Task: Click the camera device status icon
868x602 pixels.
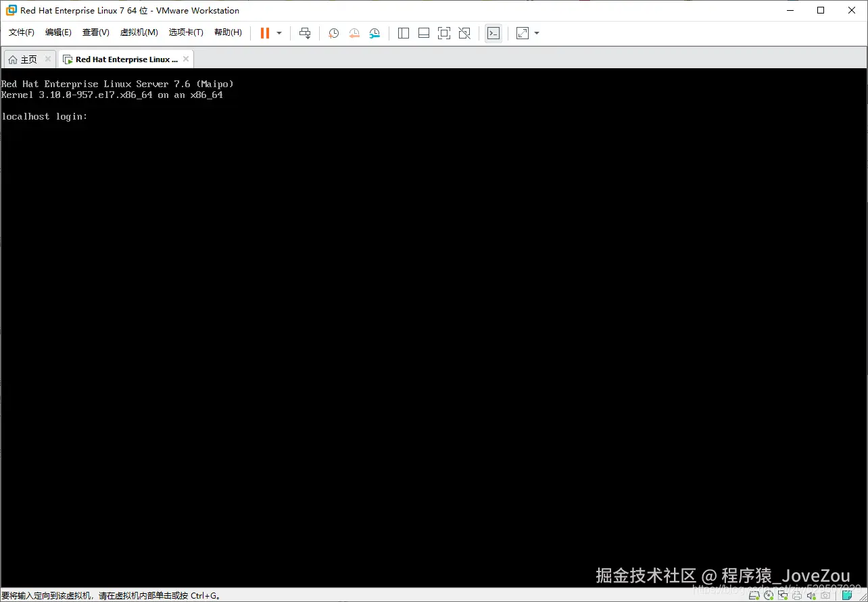Action: (x=825, y=595)
